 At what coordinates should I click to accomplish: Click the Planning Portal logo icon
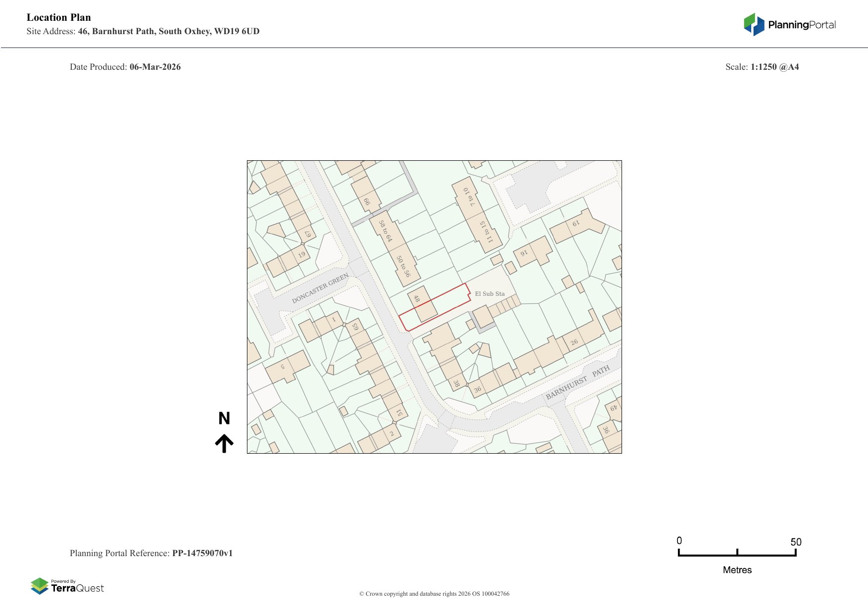coord(754,24)
